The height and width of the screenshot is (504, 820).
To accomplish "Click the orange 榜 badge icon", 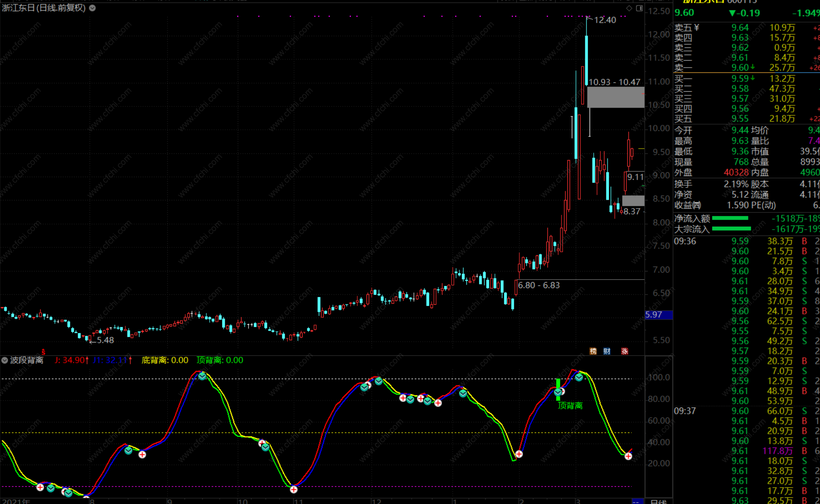I will (593, 351).
